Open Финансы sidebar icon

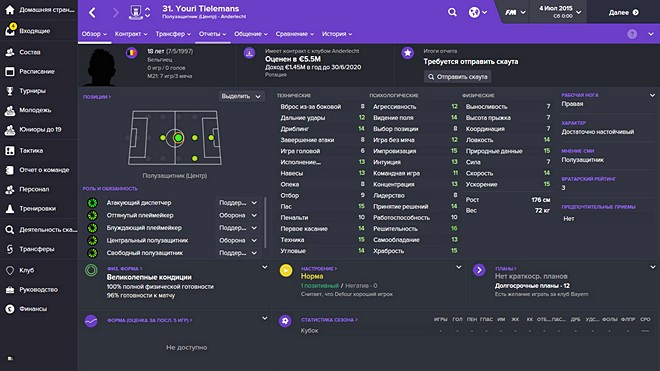click(x=10, y=309)
